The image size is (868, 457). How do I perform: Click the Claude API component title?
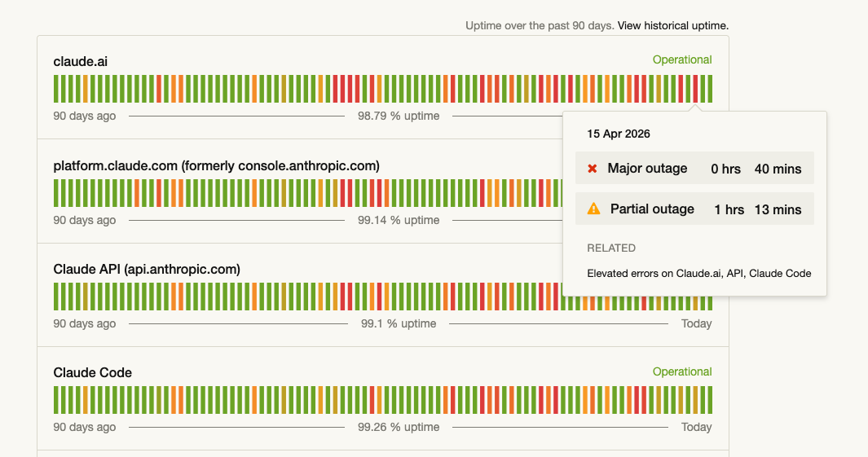coord(147,269)
